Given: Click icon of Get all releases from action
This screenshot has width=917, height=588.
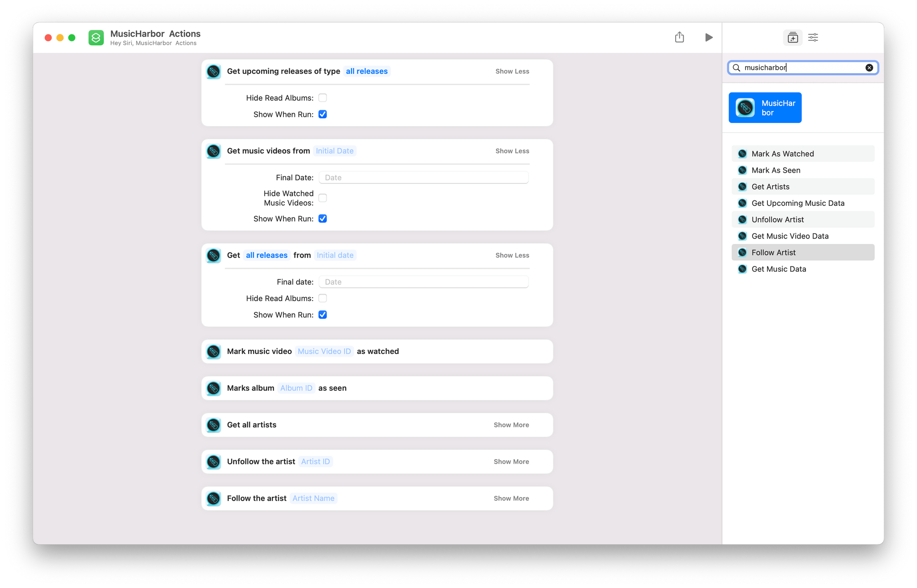Looking at the screenshot, I should point(214,255).
